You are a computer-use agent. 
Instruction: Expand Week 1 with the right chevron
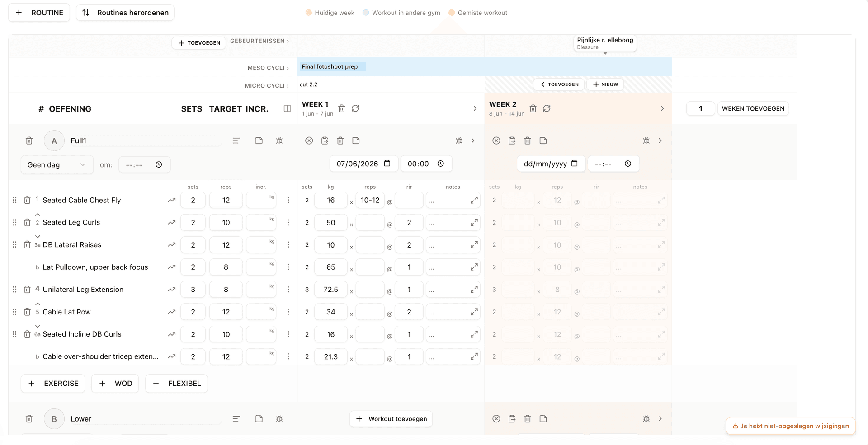click(475, 108)
